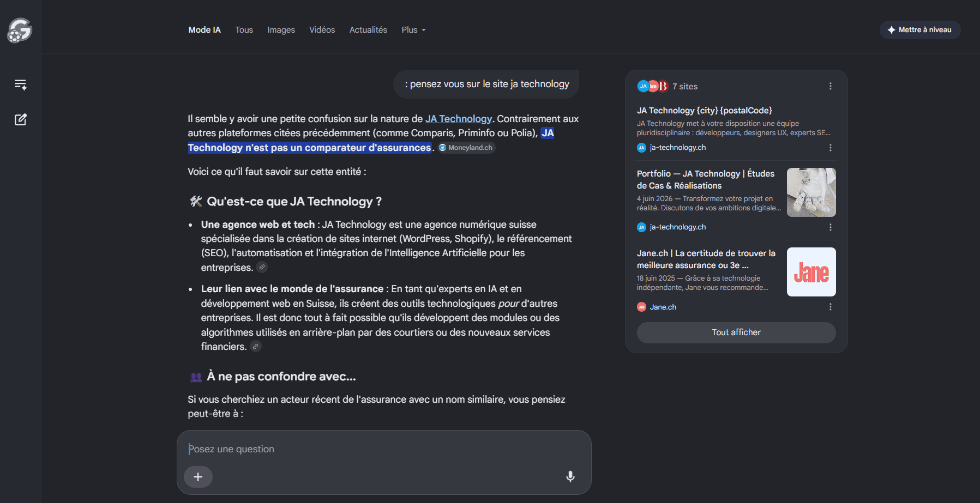Open the Vidéos tab
Screen dimensions: 980x503
tap(322, 30)
